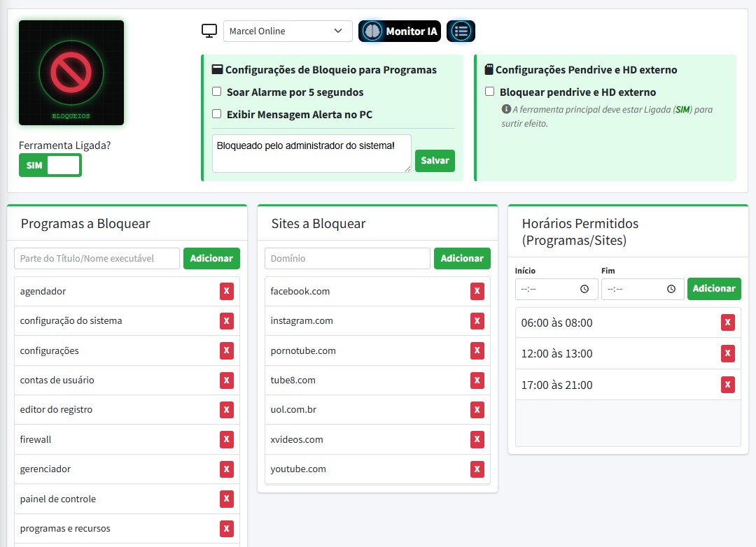Viewport: 756px width, 547px height.
Task: Click Salvar to save the alert message
Action: coord(435,160)
